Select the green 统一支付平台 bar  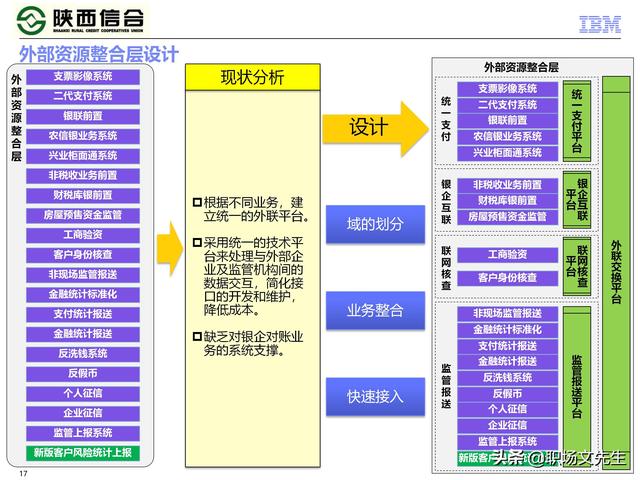[x=576, y=121]
